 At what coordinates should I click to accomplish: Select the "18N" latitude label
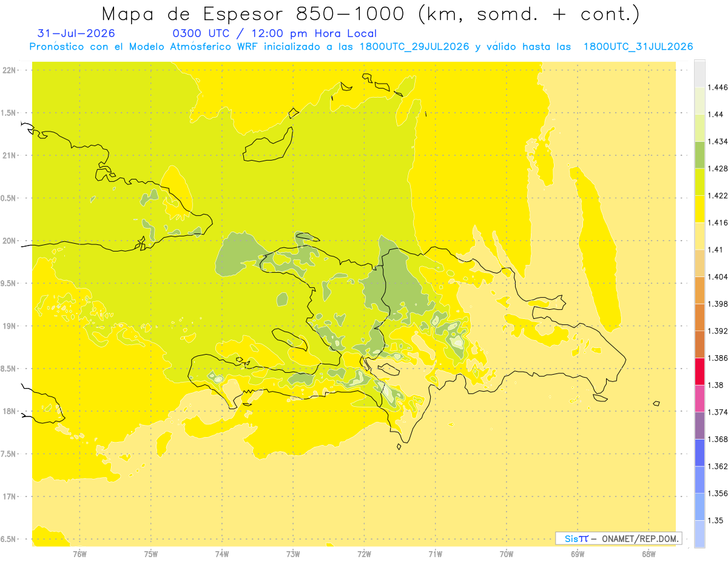pyautogui.click(x=8, y=412)
